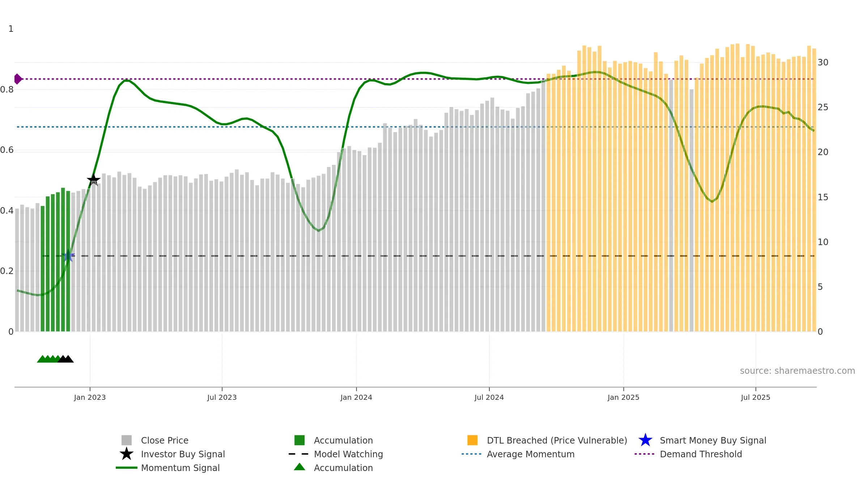This screenshot has width=868, height=488.
Task: Click the Jan 2024 axis label
Action: point(356,398)
